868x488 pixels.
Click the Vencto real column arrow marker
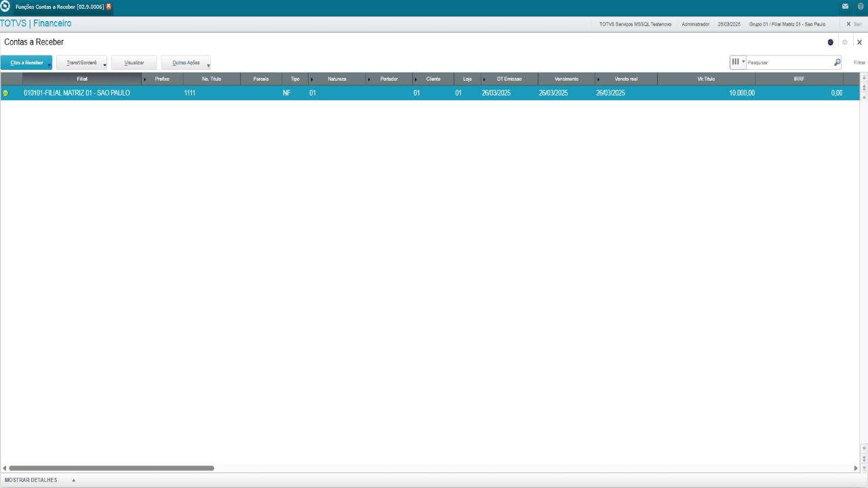click(x=598, y=79)
